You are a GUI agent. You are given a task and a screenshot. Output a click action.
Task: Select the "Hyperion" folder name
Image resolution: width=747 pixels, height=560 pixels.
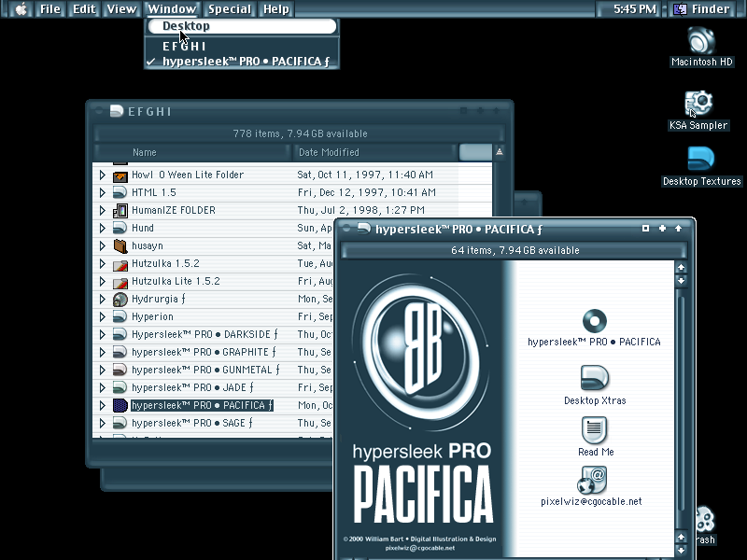point(152,316)
